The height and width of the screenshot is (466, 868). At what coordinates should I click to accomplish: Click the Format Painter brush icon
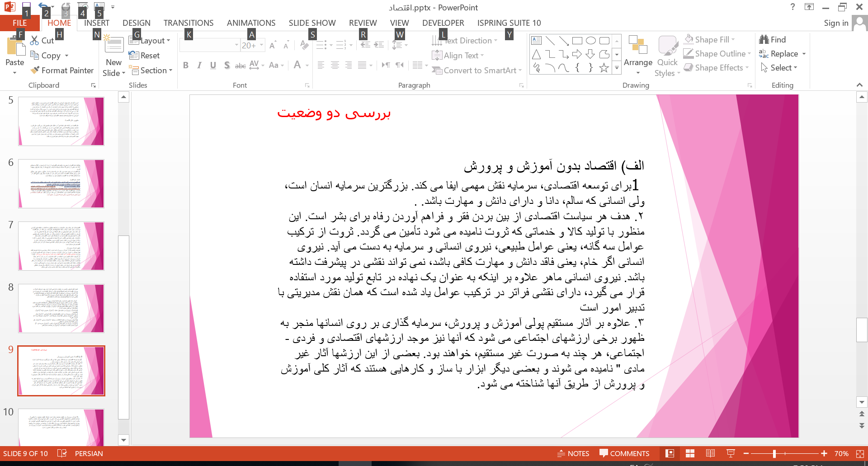pyautogui.click(x=35, y=71)
